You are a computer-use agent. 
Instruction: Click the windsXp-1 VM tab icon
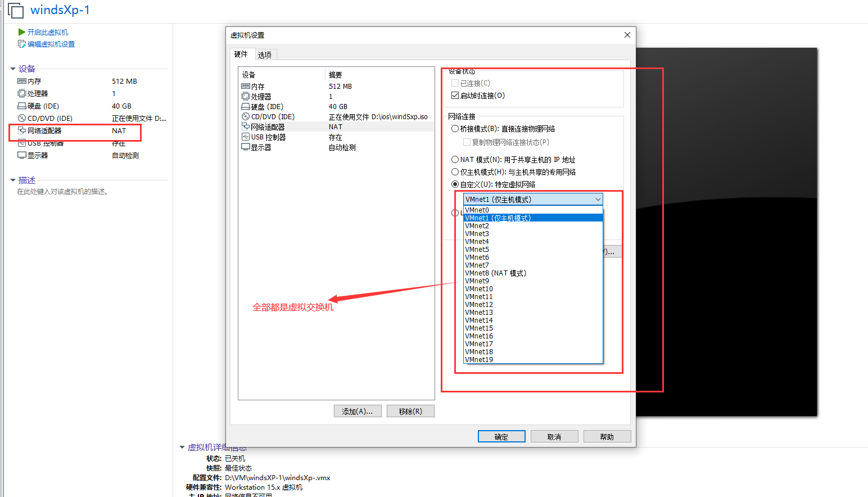click(x=16, y=11)
